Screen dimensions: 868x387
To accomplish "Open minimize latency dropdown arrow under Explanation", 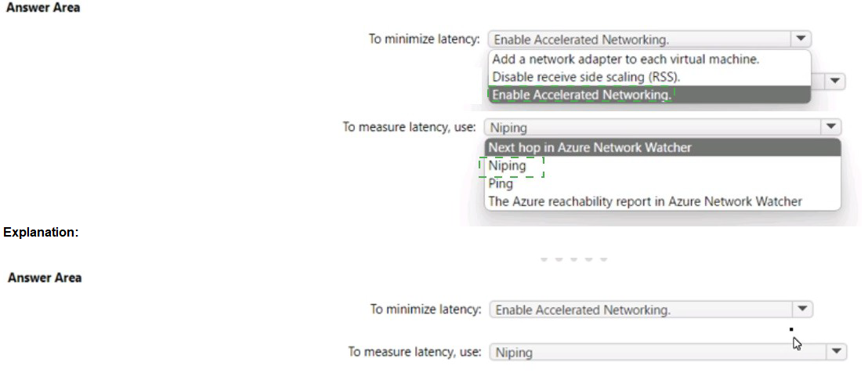I will click(801, 309).
